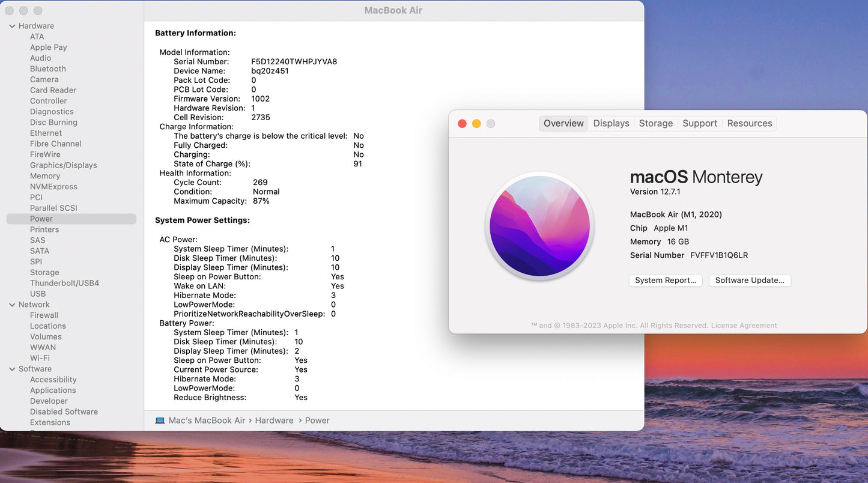Open the License Agreement link
This screenshot has width=868, height=483.
click(744, 326)
